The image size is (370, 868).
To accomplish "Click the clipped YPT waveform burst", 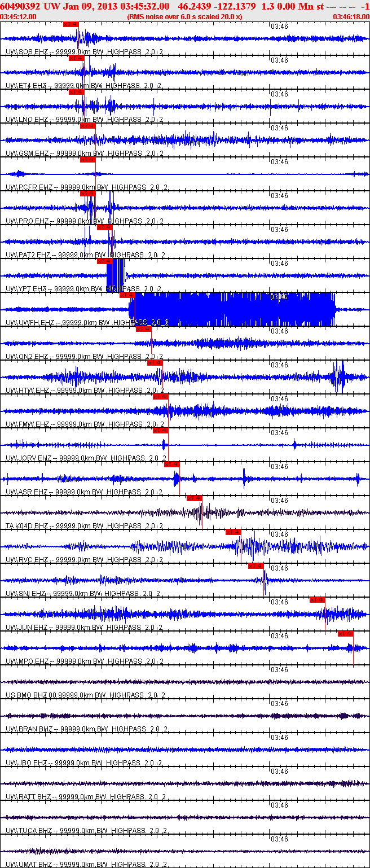I will tap(116, 275).
